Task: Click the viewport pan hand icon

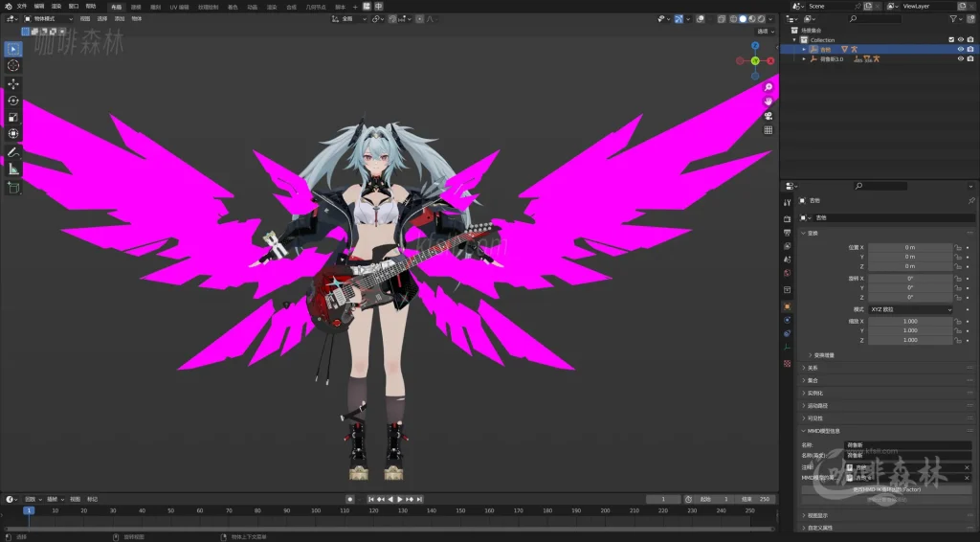Action: 768,102
